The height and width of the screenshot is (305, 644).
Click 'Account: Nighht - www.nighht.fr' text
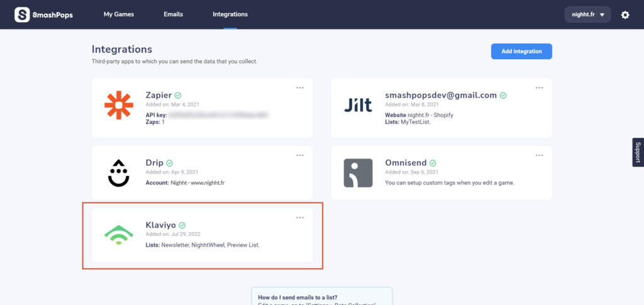pos(186,182)
